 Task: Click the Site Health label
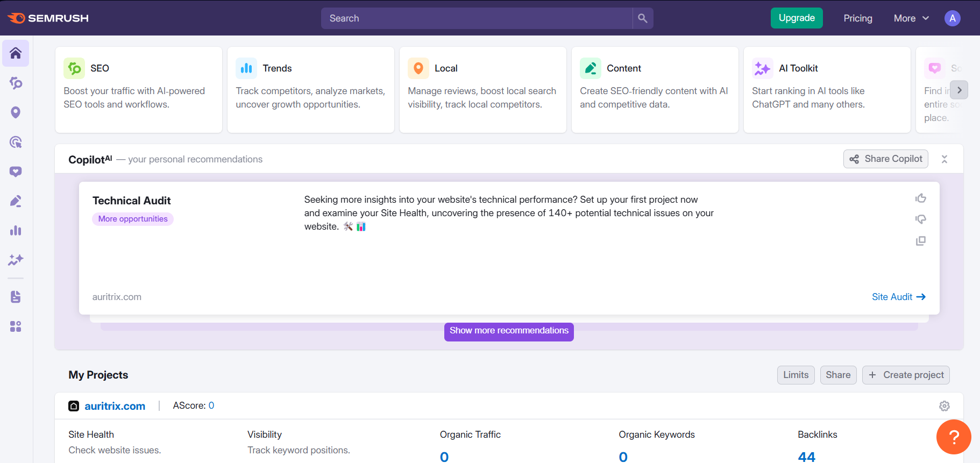(91, 434)
